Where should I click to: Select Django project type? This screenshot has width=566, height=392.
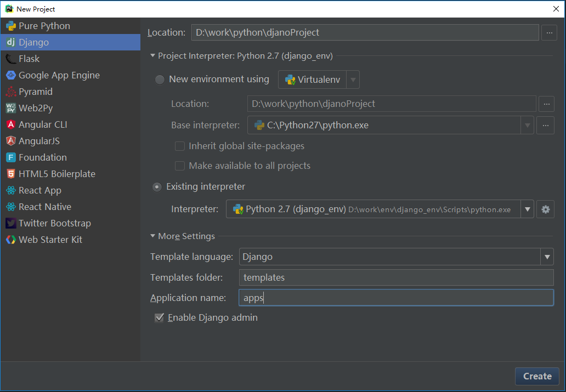pos(70,42)
